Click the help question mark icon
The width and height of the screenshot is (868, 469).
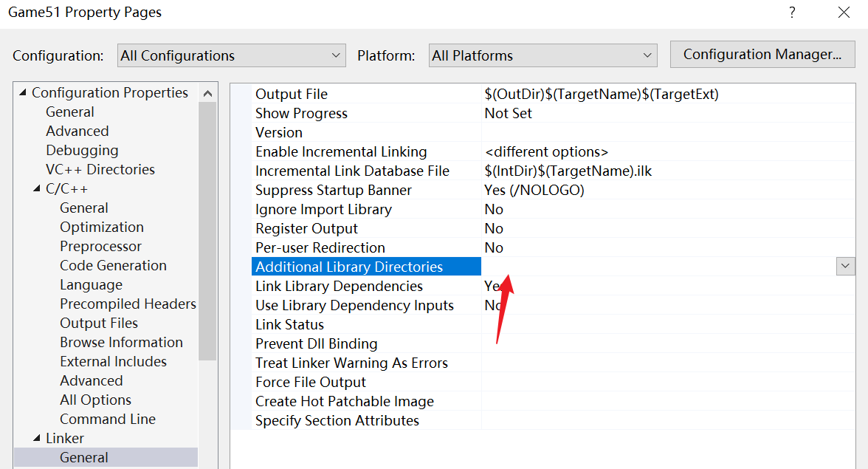click(x=792, y=13)
